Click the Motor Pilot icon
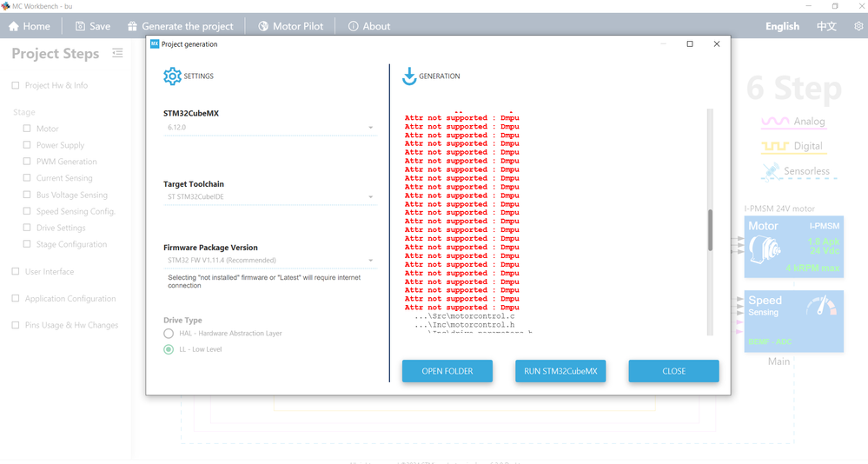This screenshot has height=464, width=868. 263,26
